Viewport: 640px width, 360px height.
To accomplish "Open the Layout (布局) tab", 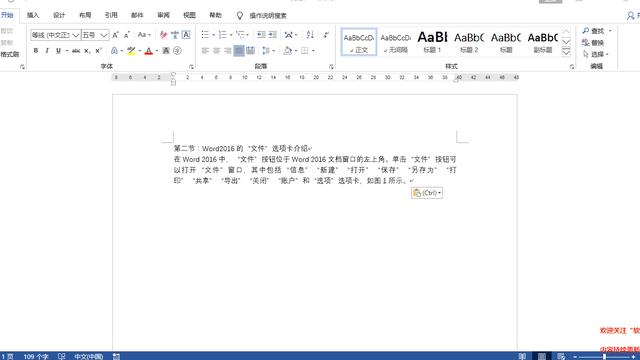I will pyautogui.click(x=85, y=16).
